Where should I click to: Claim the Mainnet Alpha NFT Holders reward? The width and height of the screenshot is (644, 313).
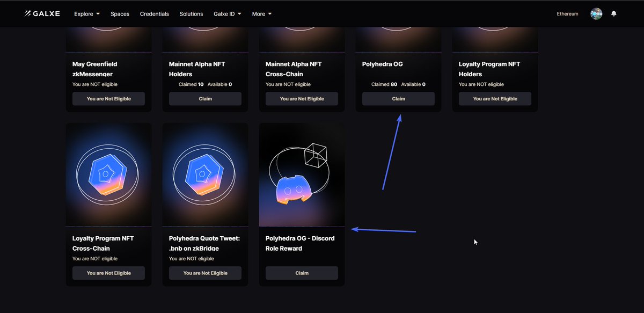205,98
